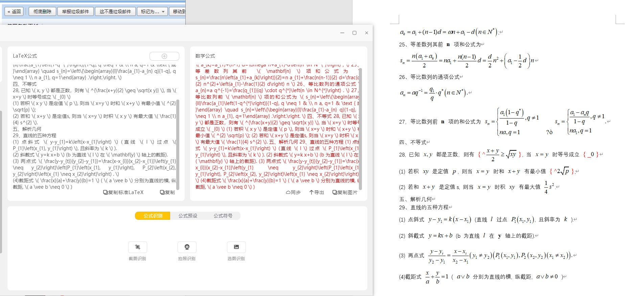The height and width of the screenshot is (296, 644).
Task: Switch to the 公式预设 tab
Action: pyautogui.click(x=188, y=216)
